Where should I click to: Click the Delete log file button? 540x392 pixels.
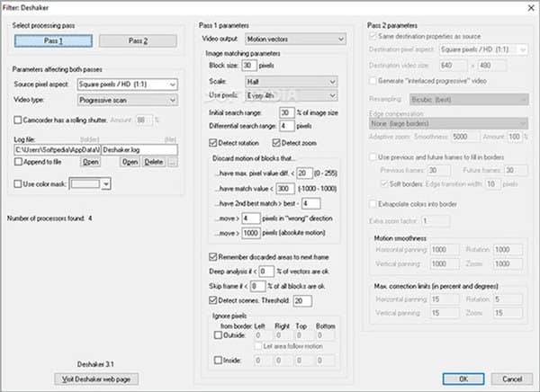coord(154,162)
